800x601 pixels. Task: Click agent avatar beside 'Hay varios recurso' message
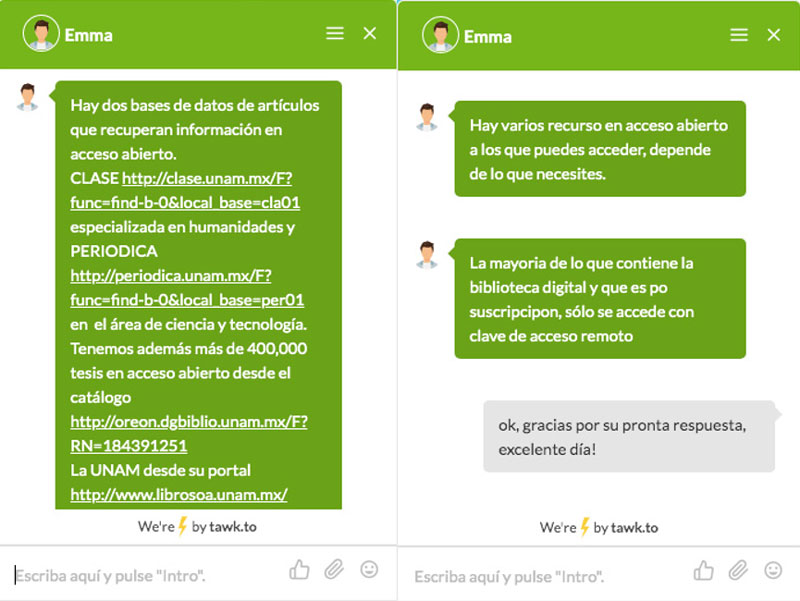tap(427, 117)
